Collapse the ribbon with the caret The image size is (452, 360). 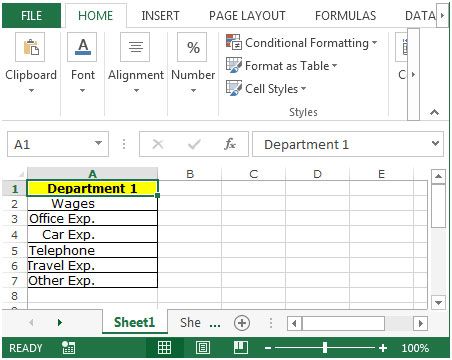[434, 112]
